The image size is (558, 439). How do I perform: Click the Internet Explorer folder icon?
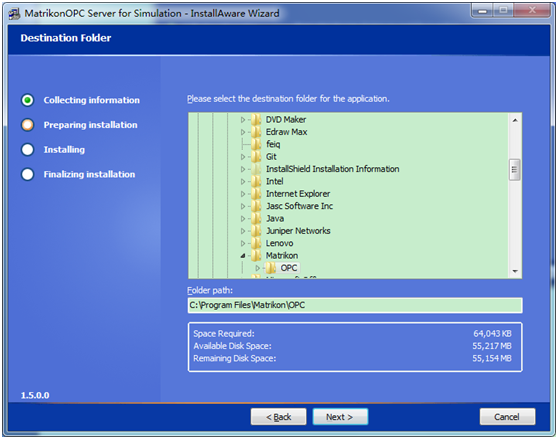pyautogui.click(x=256, y=194)
